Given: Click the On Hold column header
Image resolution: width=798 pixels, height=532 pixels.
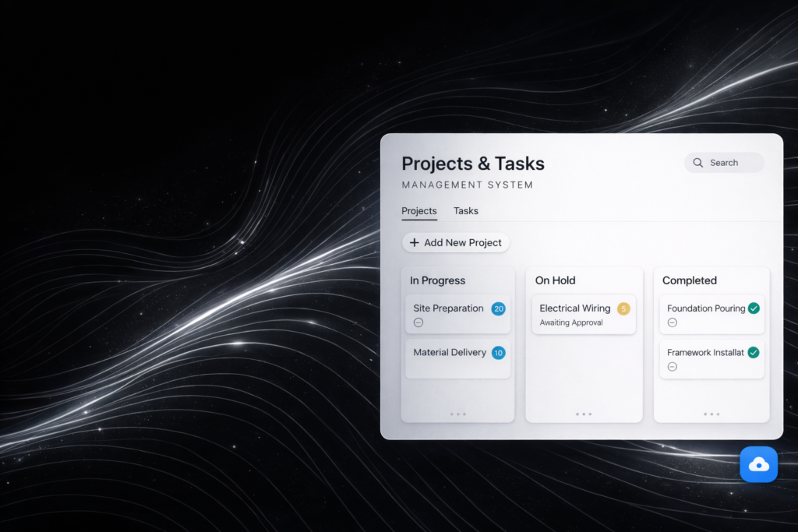Looking at the screenshot, I should (x=555, y=280).
